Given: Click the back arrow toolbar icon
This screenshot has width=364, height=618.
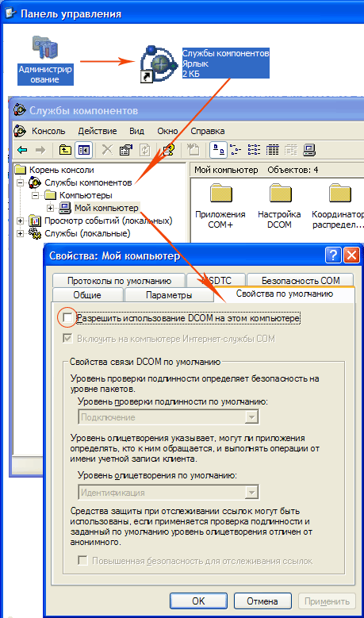Looking at the screenshot, I should point(23,150).
